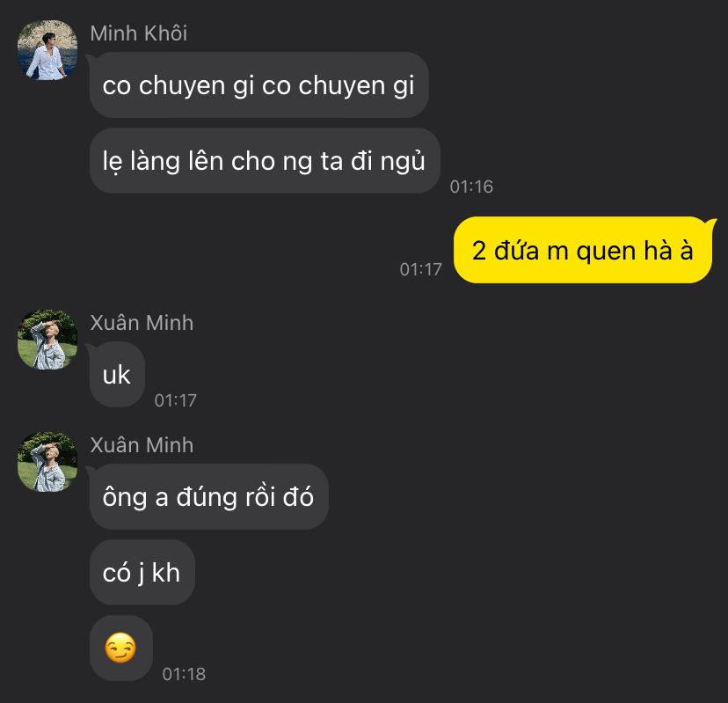The height and width of the screenshot is (703, 728).
Task: Select the 'co chuyen gi co chuyen gi' bubble
Action: (x=258, y=84)
